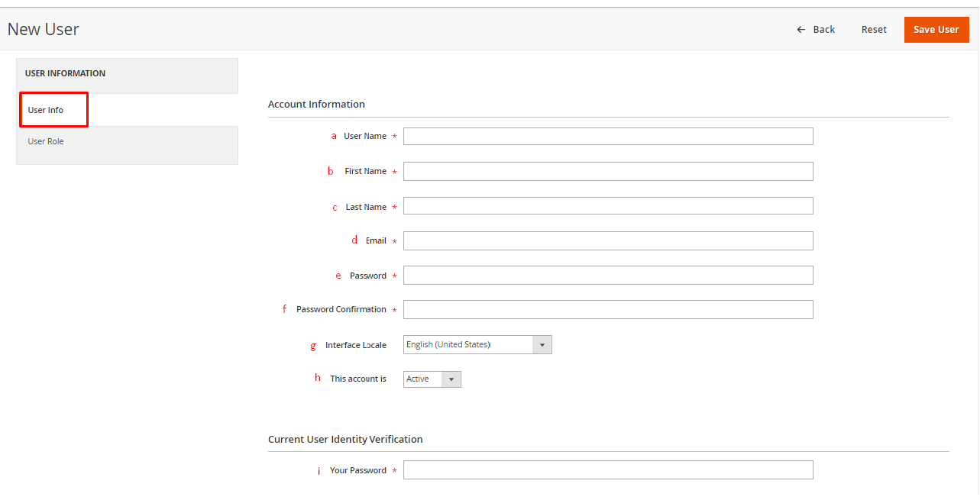980x500 pixels.
Task: Focus the First Name input field
Action: click(608, 171)
